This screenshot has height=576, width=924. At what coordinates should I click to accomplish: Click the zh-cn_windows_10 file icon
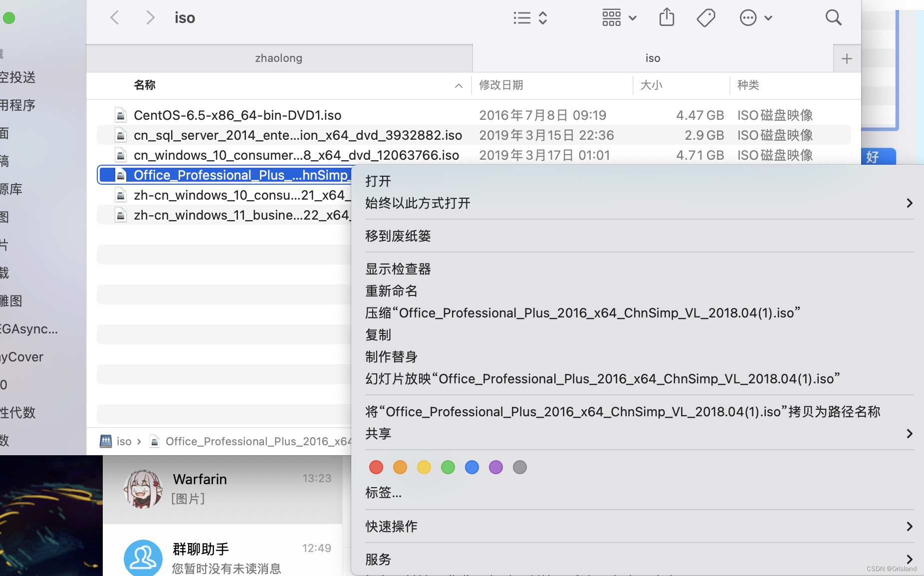pyautogui.click(x=120, y=195)
